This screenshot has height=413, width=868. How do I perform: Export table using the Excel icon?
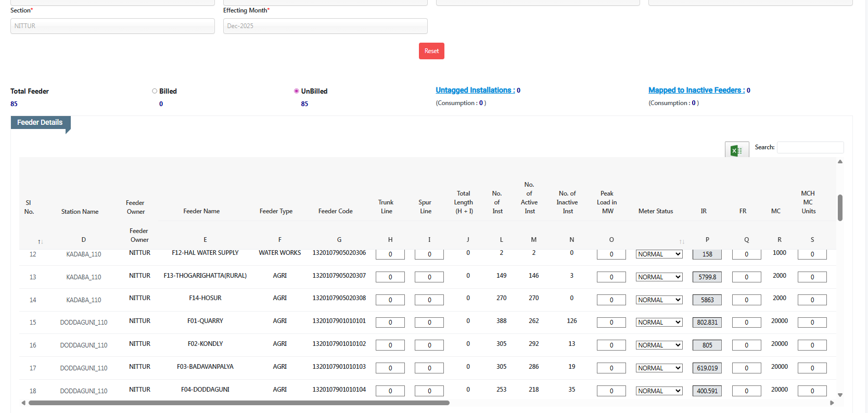pos(736,150)
